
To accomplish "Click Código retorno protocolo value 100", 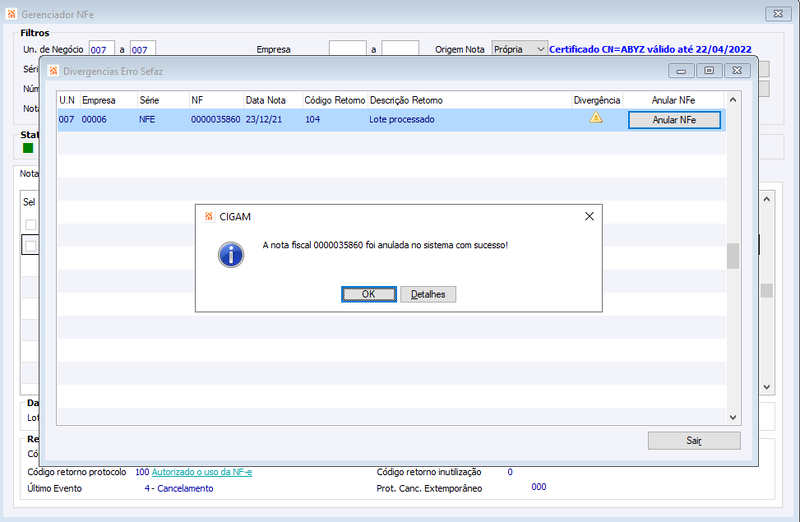I will pyautogui.click(x=142, y=472).
